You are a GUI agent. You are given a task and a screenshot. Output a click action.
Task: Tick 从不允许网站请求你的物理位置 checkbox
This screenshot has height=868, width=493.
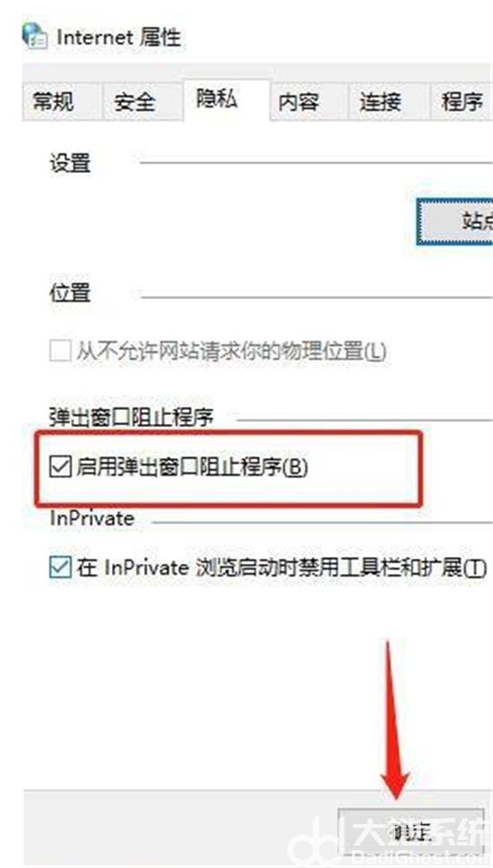pyautogui.click(x=60, y=351)
